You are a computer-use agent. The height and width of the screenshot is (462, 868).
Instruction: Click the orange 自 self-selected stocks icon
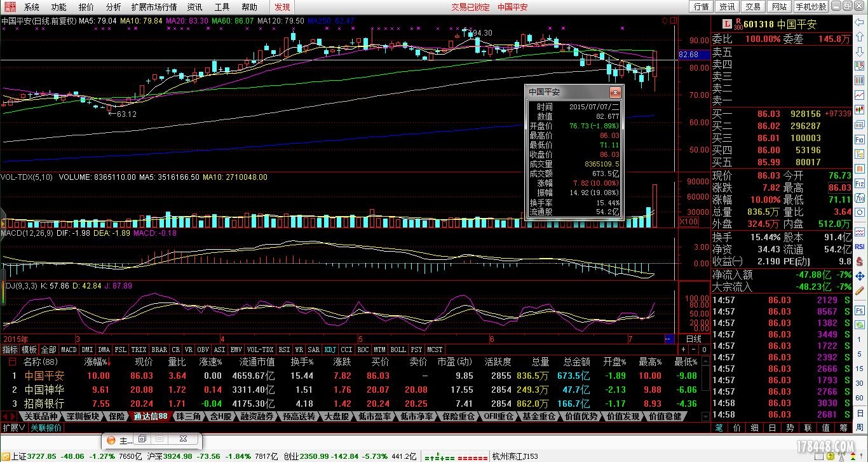(858, 168)
